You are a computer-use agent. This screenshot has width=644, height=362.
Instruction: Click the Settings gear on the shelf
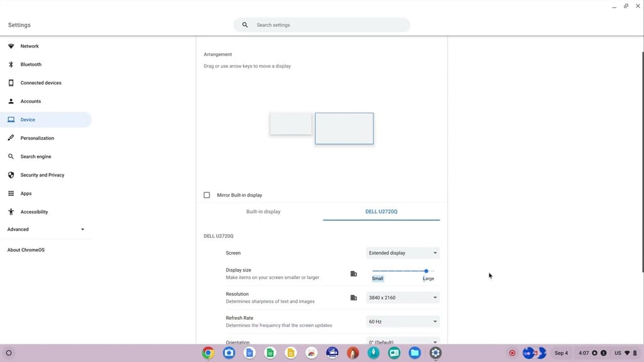click(435, 353)
